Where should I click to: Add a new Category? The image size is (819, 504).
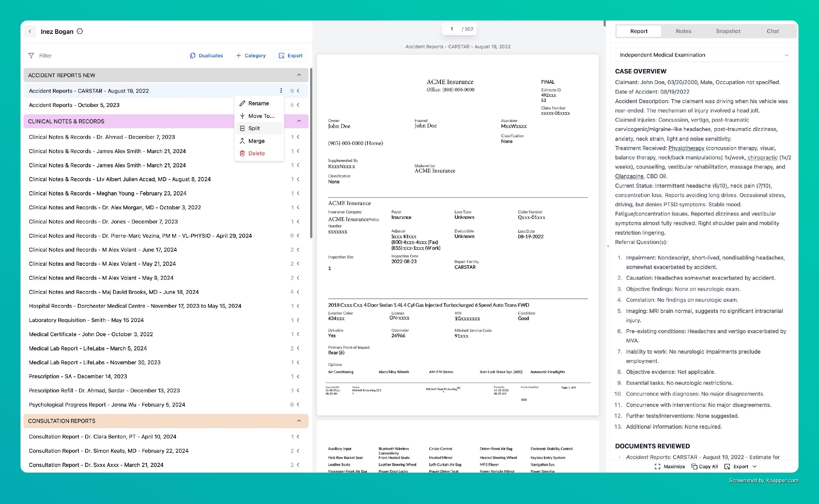251,56
